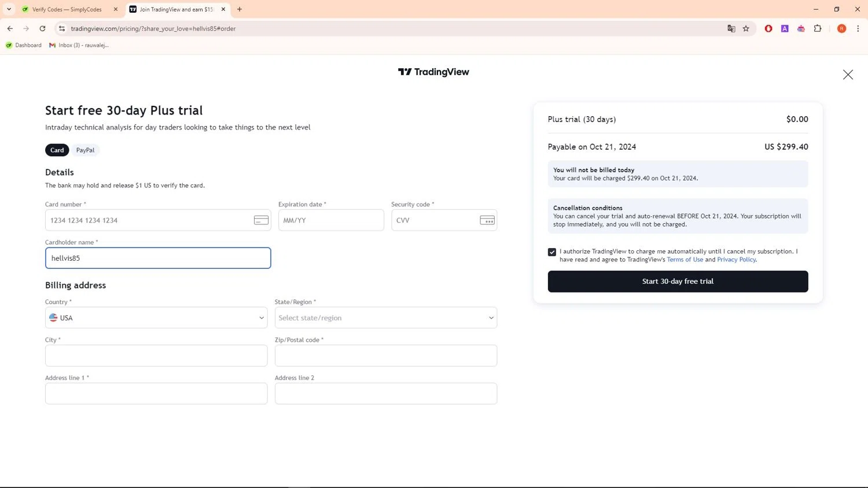Open the tab search chevron
The image size is (868, 488).
pos(9,9)
